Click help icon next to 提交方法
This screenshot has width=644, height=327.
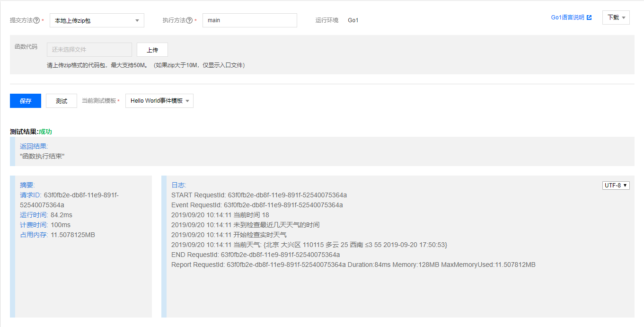coord(36,20)
